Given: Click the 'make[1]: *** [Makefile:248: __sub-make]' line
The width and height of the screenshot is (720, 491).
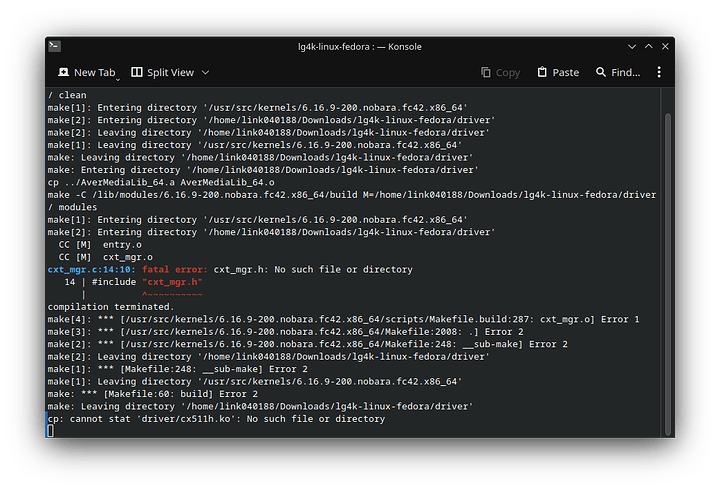Looking at the screenshot, I should [178, 369].
